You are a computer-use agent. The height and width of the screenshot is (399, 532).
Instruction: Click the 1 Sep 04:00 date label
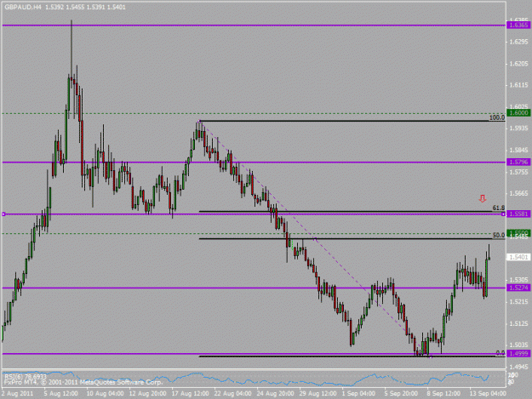358,394
